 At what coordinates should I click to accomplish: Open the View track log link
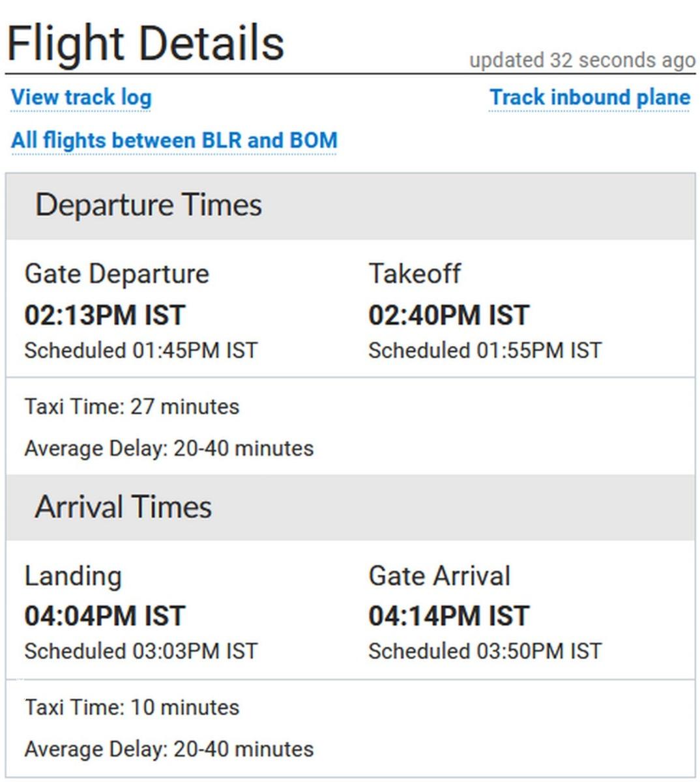coord(81,98)
